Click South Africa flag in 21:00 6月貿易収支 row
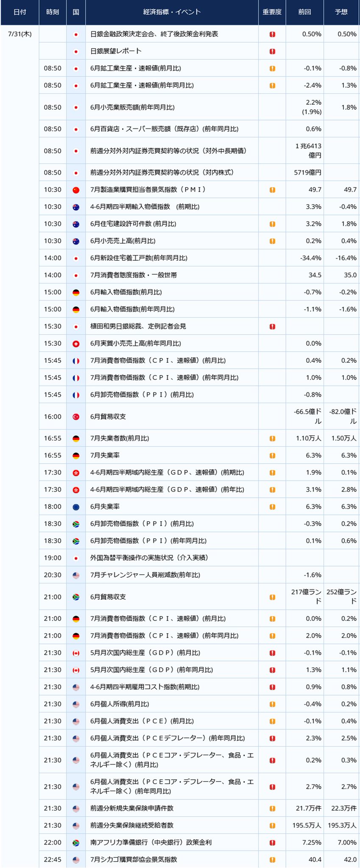Image resolution: width=360 pixels, height=868 pixels. click(x=76, y=597)
